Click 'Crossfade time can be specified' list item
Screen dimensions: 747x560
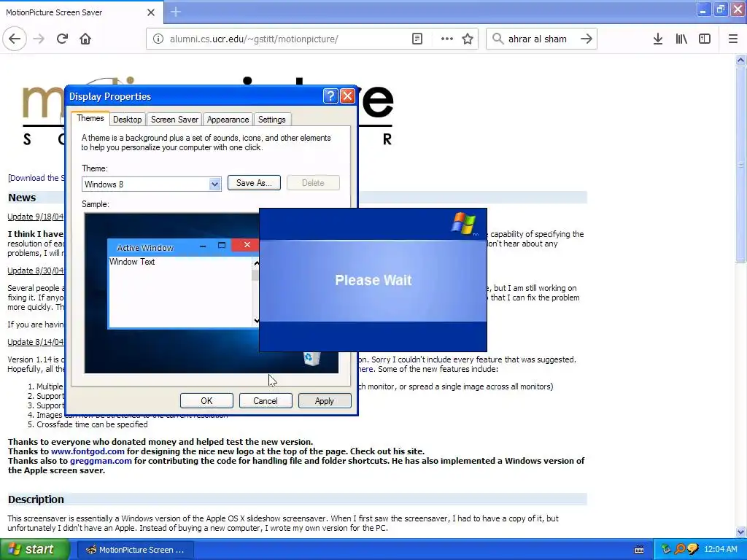92,424
